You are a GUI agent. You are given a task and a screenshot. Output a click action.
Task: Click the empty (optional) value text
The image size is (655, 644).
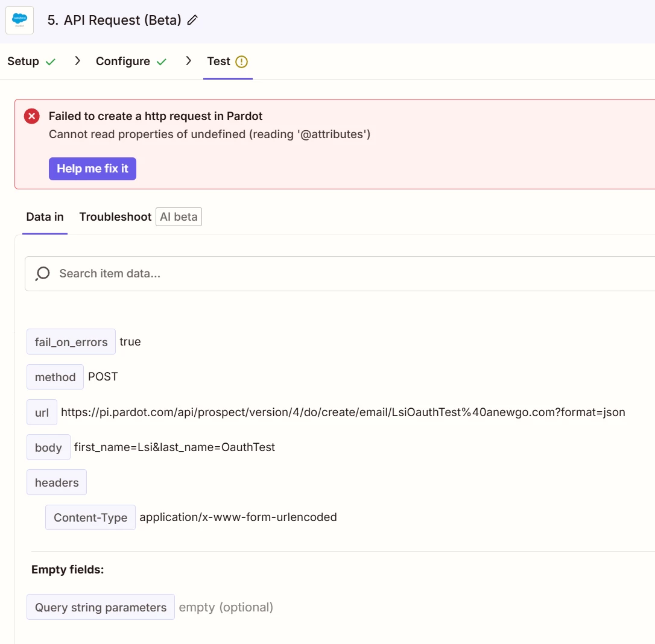[226, 607]
